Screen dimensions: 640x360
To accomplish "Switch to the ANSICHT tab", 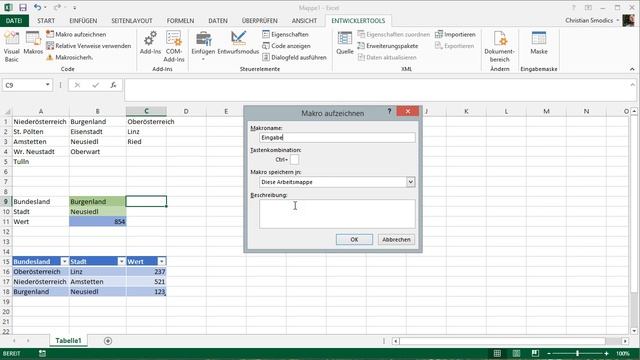I will coord(304,20).
